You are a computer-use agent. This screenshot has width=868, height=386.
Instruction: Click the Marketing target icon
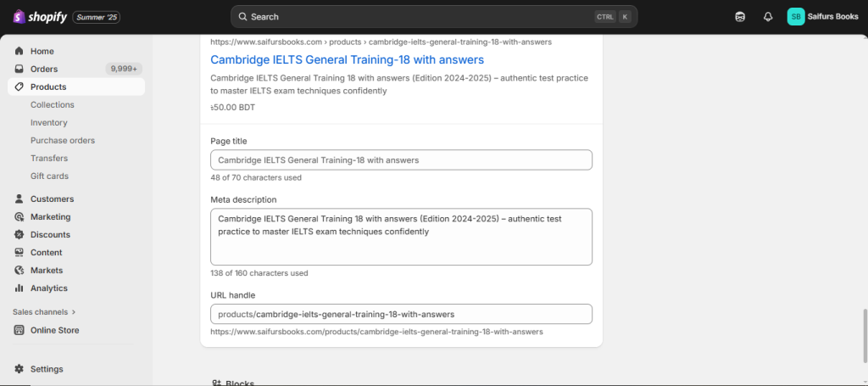[19, 216]
